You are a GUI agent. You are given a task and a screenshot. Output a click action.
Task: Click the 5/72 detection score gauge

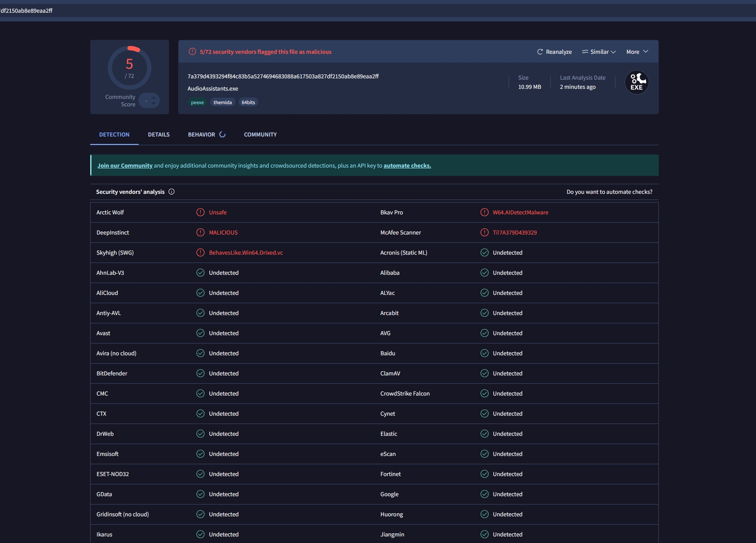130,68
